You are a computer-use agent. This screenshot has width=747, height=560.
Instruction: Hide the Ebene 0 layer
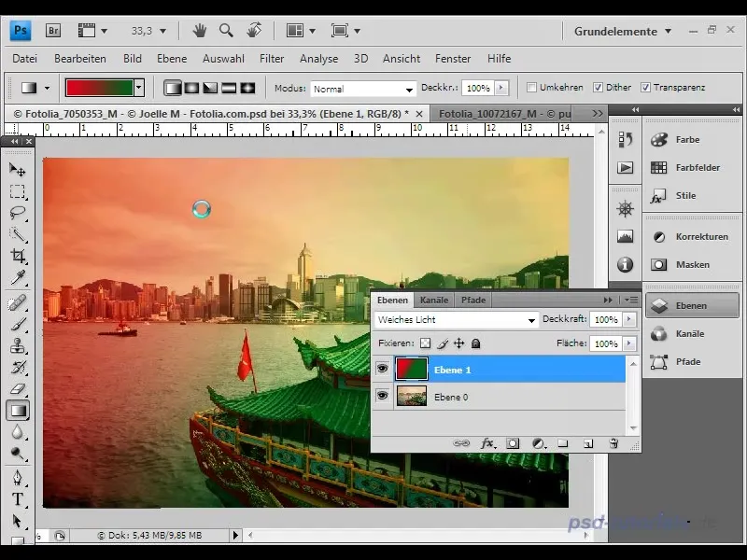coord(382,396)
